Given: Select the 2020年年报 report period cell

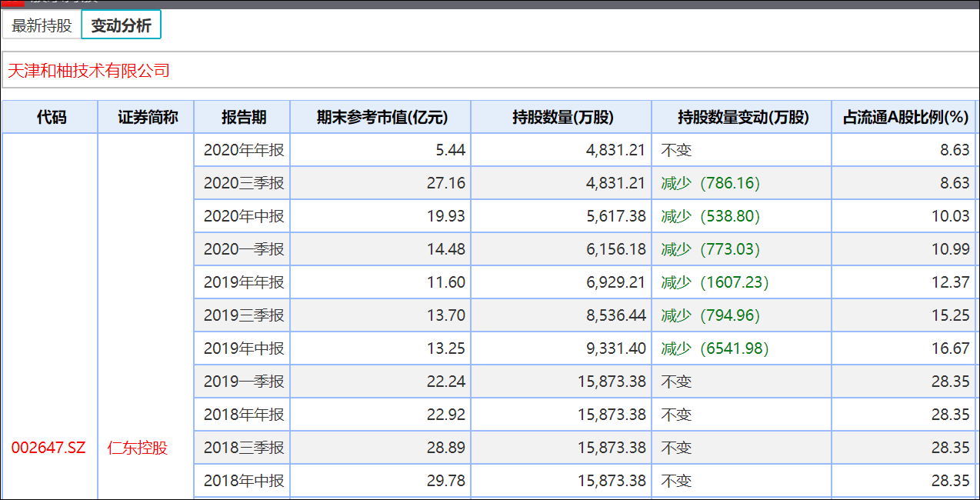Looking at the screenshot, I should pyautogui.click(x=243, y=150).
